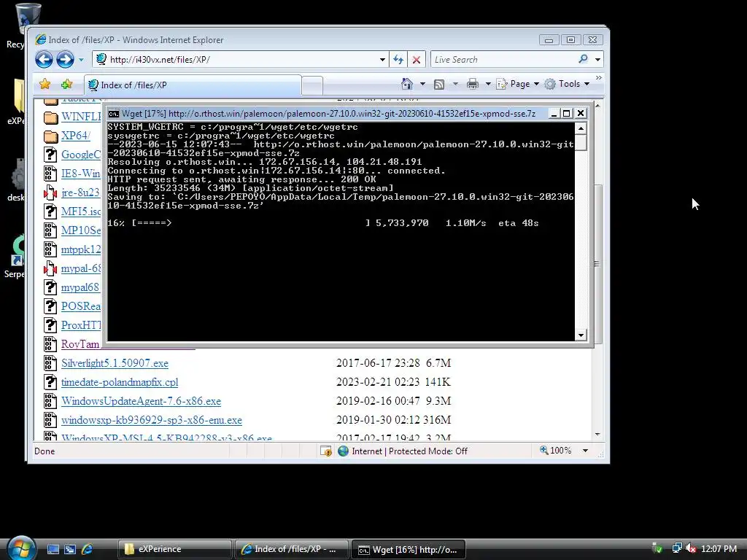Show more toolbar commands via double chevron
This screenshot has height=560, width=747.
(598, 78)
